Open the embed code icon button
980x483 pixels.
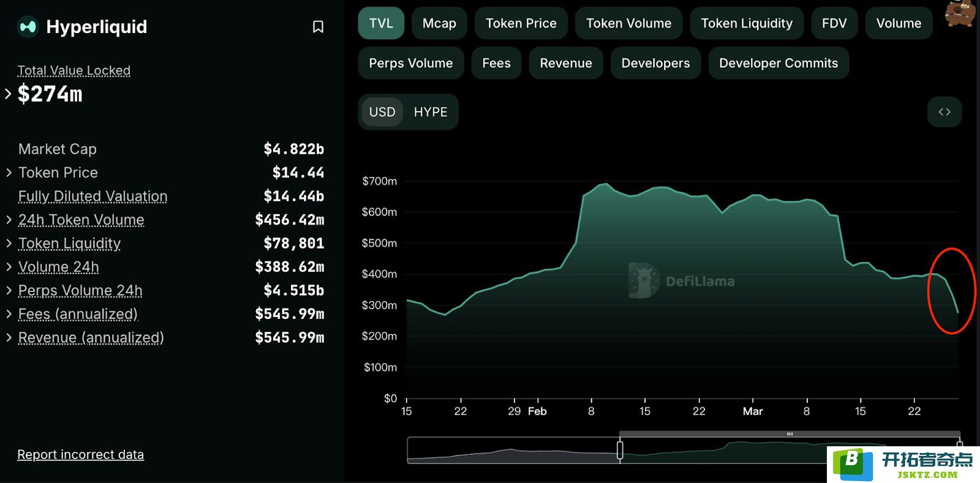[x=944, y=112]
